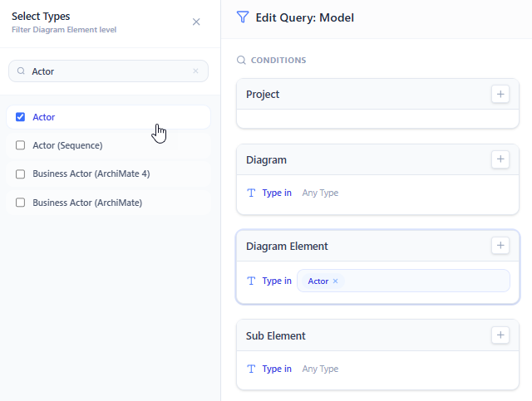
Task: Click the Diagram type T icon
Action: pos(251,193)
